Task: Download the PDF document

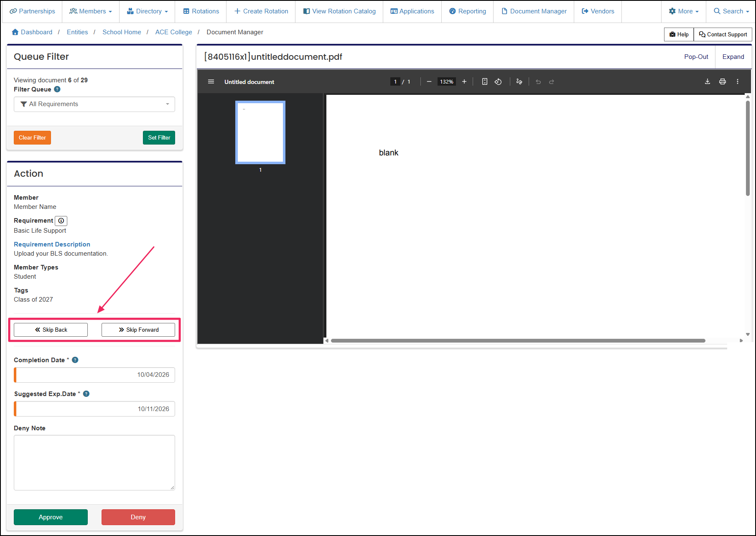Action: tap(708, 82)
